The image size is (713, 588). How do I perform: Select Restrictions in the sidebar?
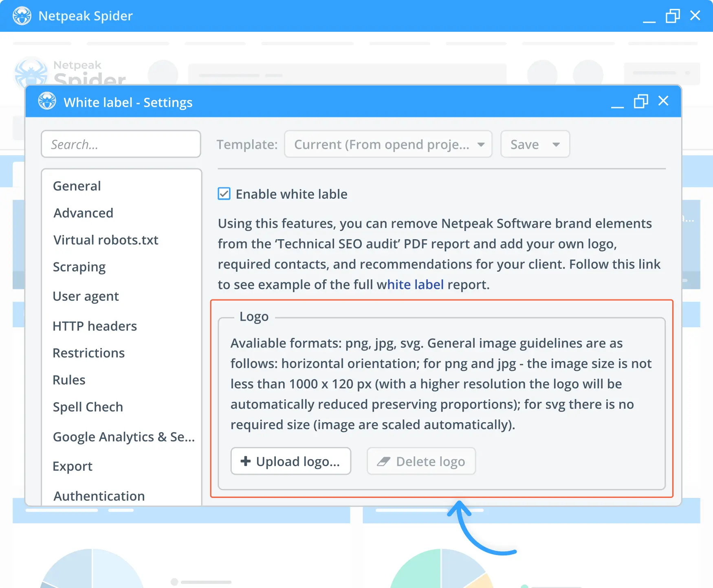[x=88, y=353]
